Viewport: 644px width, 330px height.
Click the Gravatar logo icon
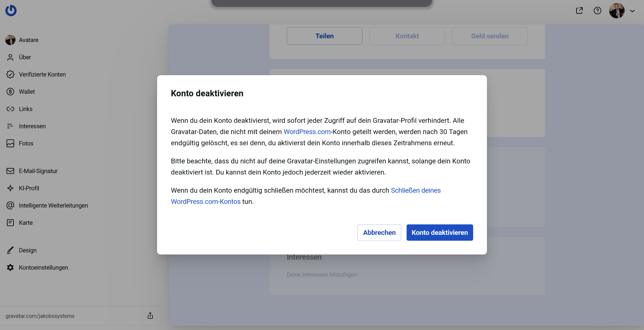coord(11,10)
